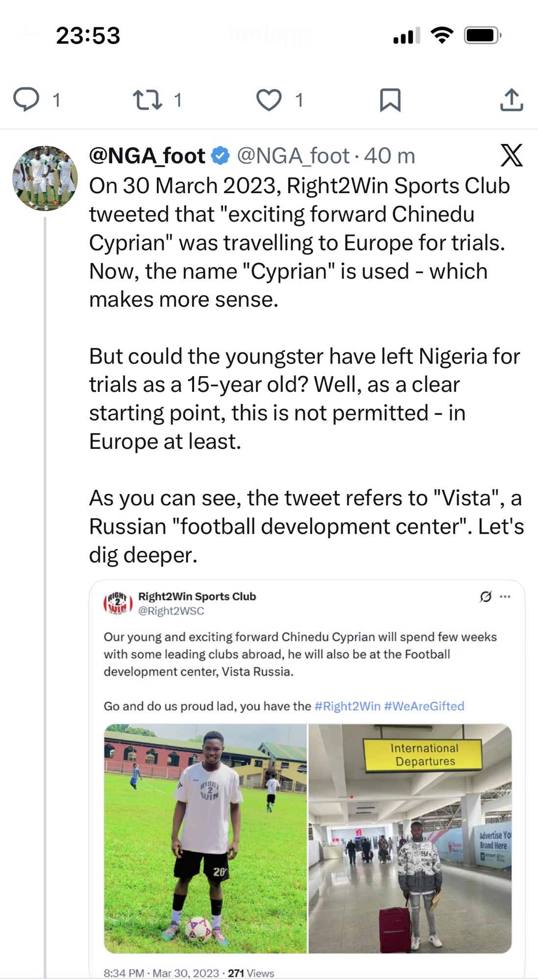Open the #WeAreGifted hashtag

point(424,706)
